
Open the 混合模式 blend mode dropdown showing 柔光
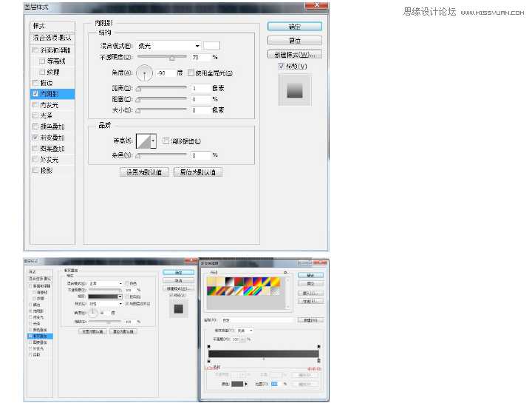click(168, 46)
